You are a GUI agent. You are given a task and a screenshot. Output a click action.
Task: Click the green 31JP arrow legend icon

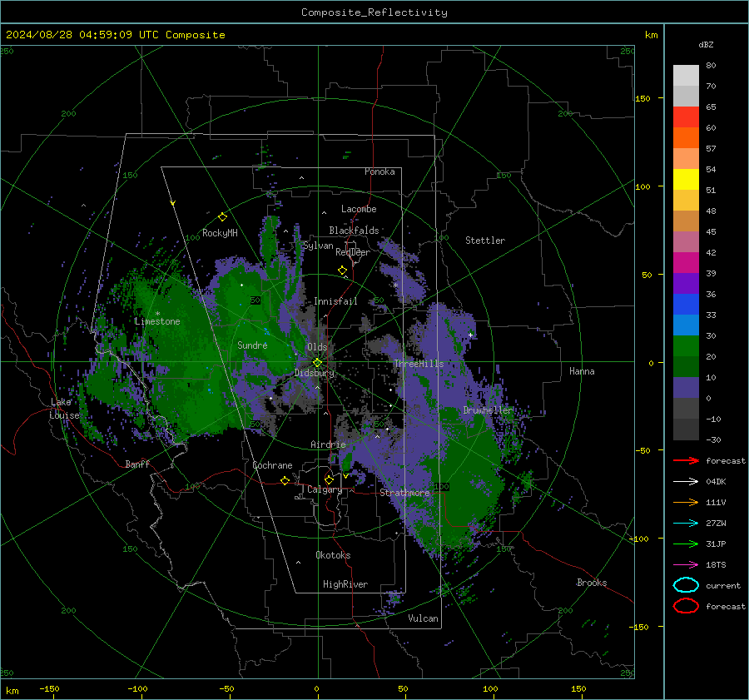[x=686, y=544]
